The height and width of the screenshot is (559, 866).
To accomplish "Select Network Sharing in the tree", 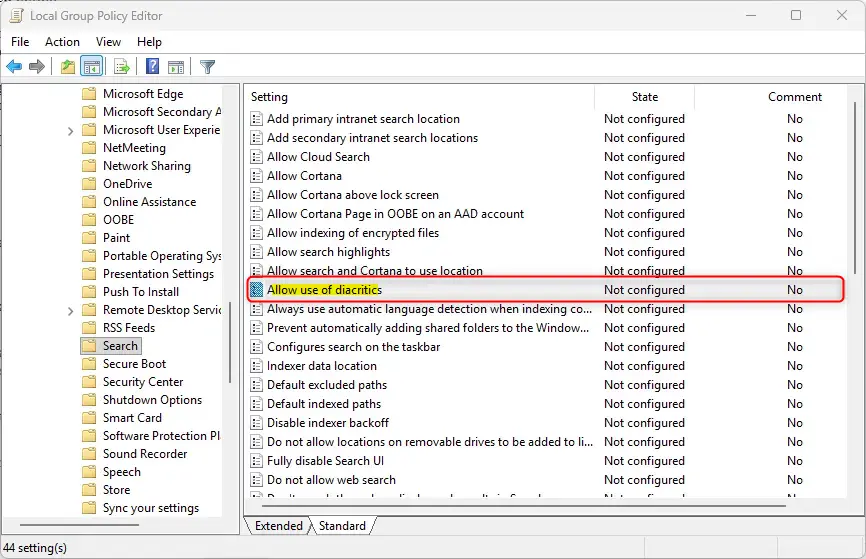I will coord(147,166).
